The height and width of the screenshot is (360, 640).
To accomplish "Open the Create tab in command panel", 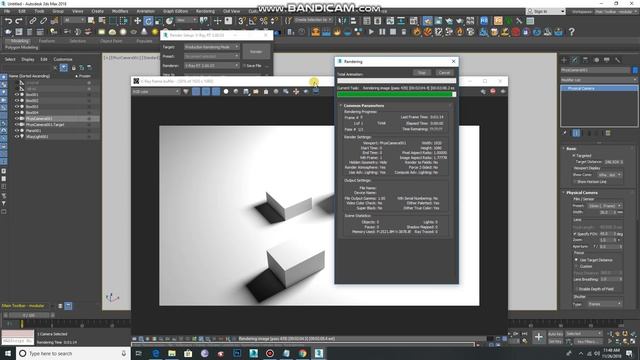I will tap(564, 60).
